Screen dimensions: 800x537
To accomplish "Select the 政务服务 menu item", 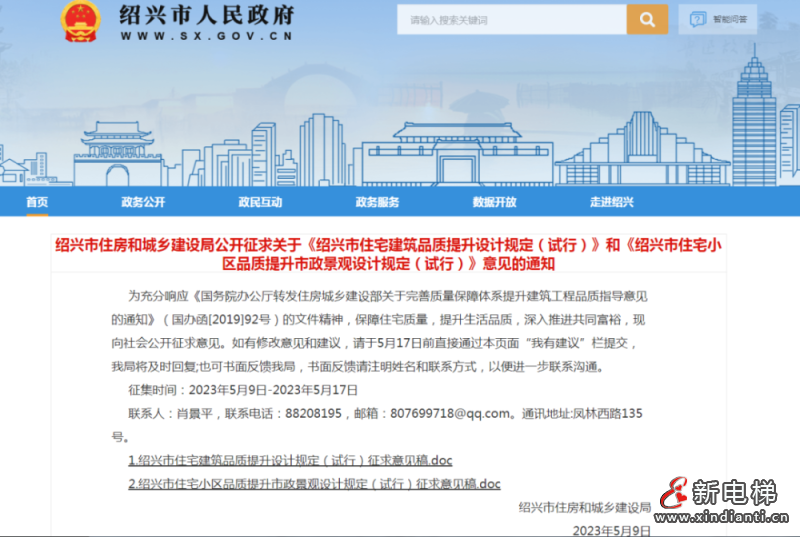I will point(377,202).
